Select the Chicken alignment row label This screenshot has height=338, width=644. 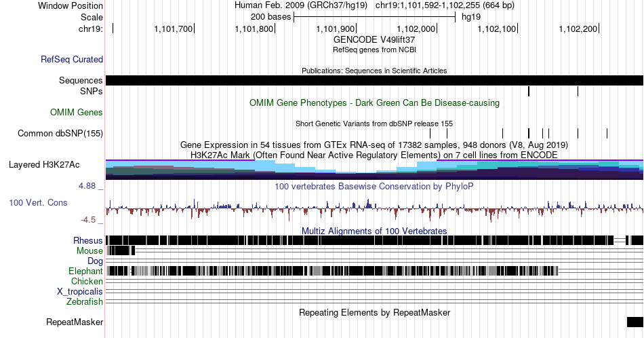pyautogui.click(x=87, y=281)
